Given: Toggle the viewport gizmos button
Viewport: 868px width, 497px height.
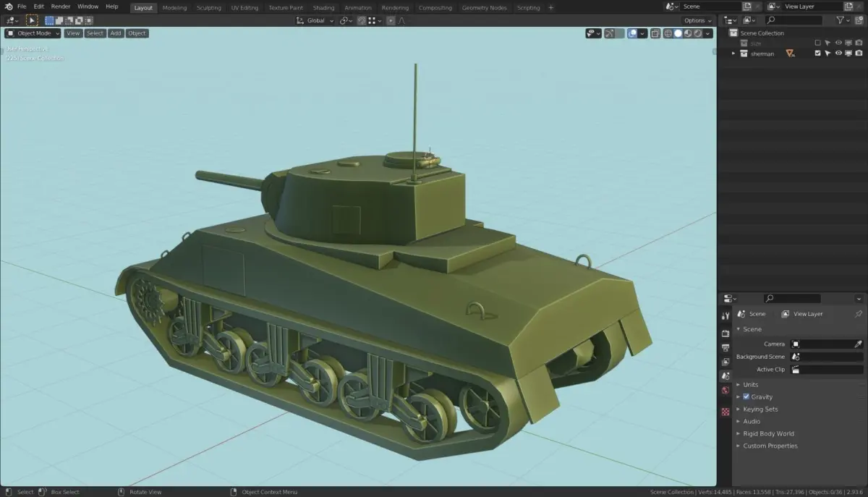Looking at the screenshot, I should click(609, 33).
